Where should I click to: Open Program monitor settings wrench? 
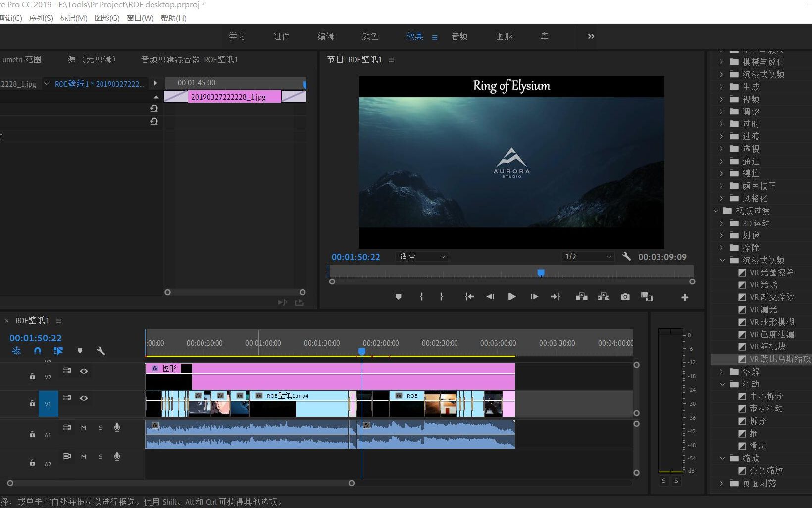coord(626,256)
